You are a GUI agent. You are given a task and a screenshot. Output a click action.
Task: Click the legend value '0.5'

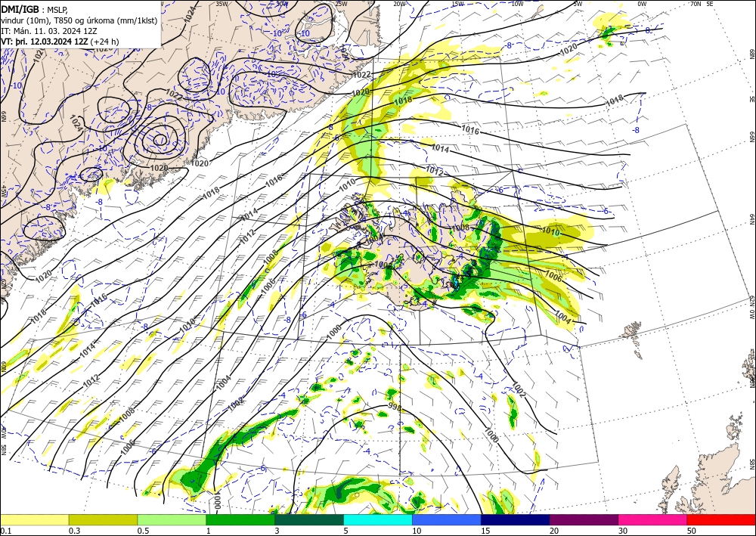(x=143, y=531)
